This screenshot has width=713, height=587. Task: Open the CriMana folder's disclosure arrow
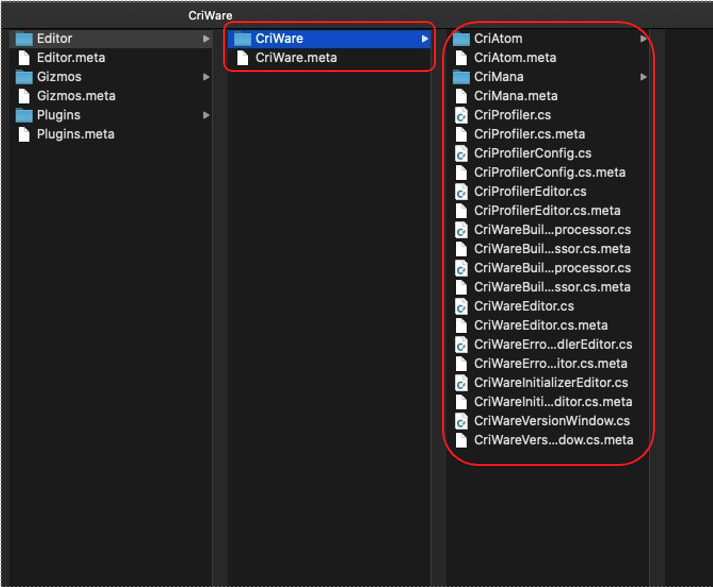643,77
